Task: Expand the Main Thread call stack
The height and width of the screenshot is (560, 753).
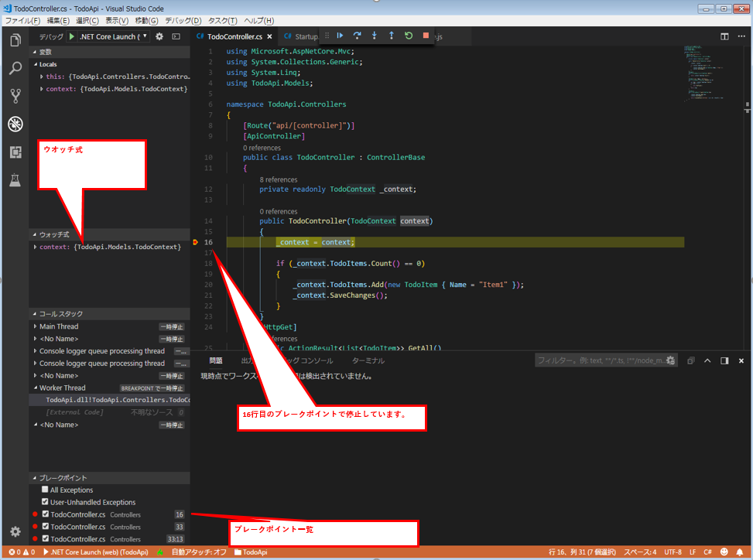Action: [35, 326]
